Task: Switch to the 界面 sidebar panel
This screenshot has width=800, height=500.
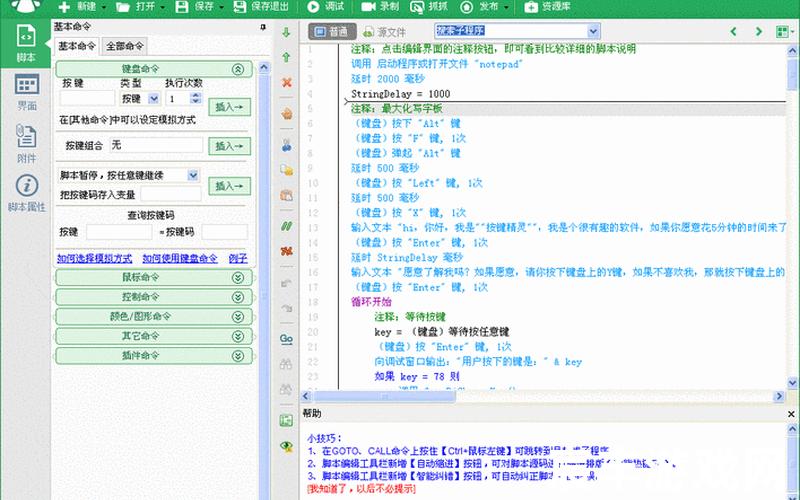Action: (27, 92)
